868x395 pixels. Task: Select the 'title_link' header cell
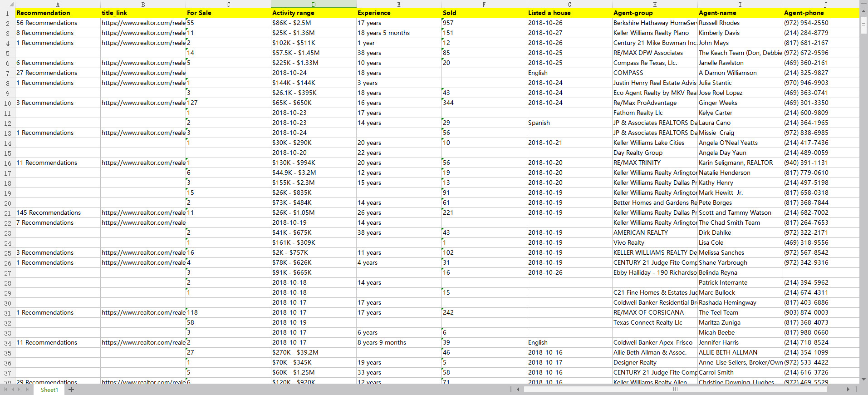point(143,13)
